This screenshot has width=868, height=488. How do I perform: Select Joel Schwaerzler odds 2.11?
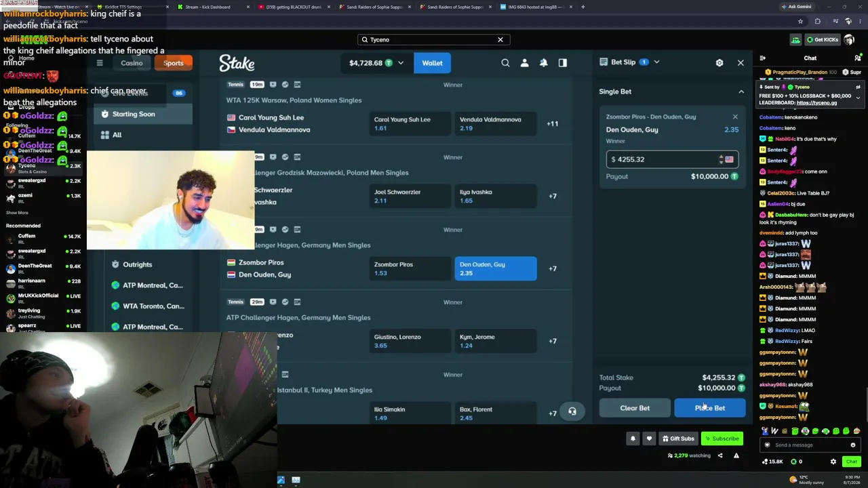click(x=410, y=196)
